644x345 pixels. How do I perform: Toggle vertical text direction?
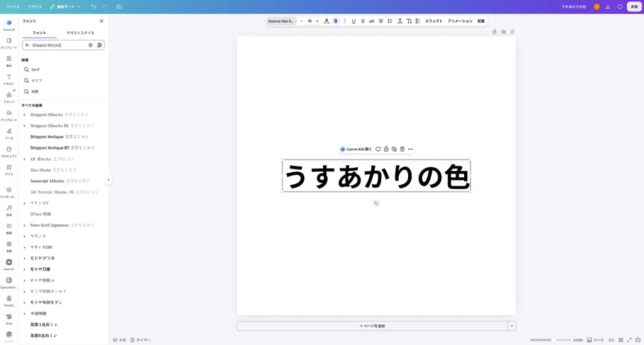409,21
